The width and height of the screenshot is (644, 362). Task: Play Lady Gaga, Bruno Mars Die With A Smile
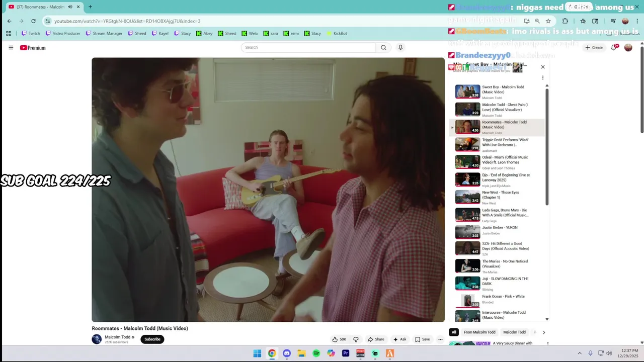(496, 215)
